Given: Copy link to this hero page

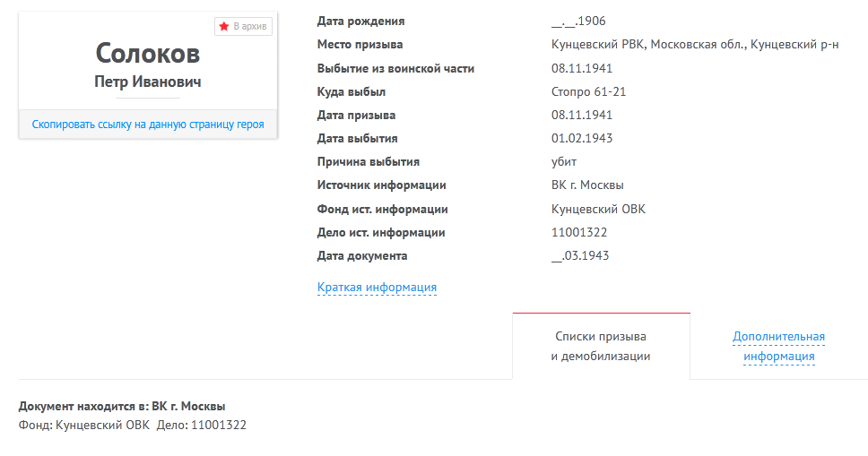Looking at the screenshot, I should [x=148, y=125].
